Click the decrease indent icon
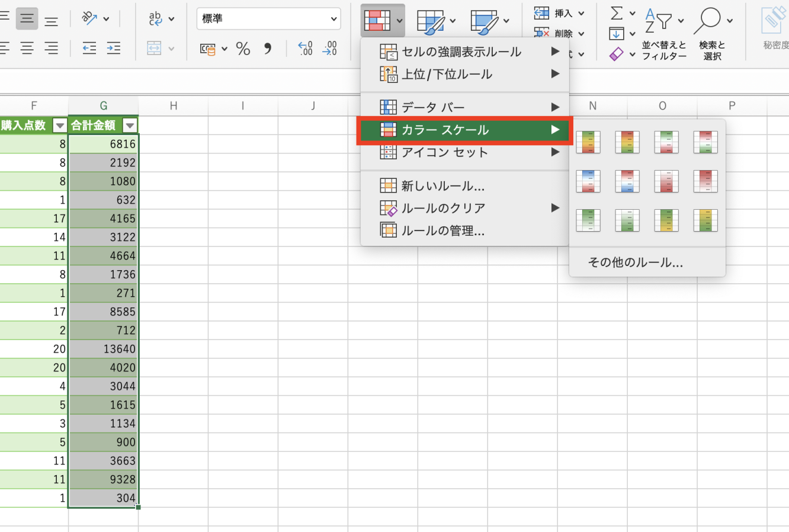 [89, 49]
